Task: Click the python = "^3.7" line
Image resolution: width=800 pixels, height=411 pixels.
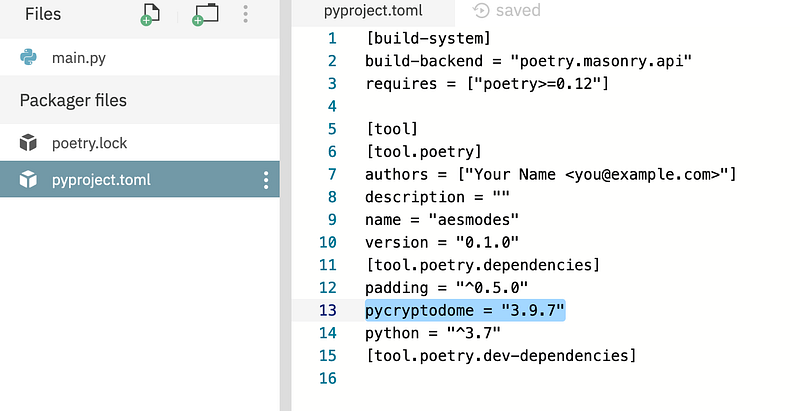Action: (x=433, y=333)
